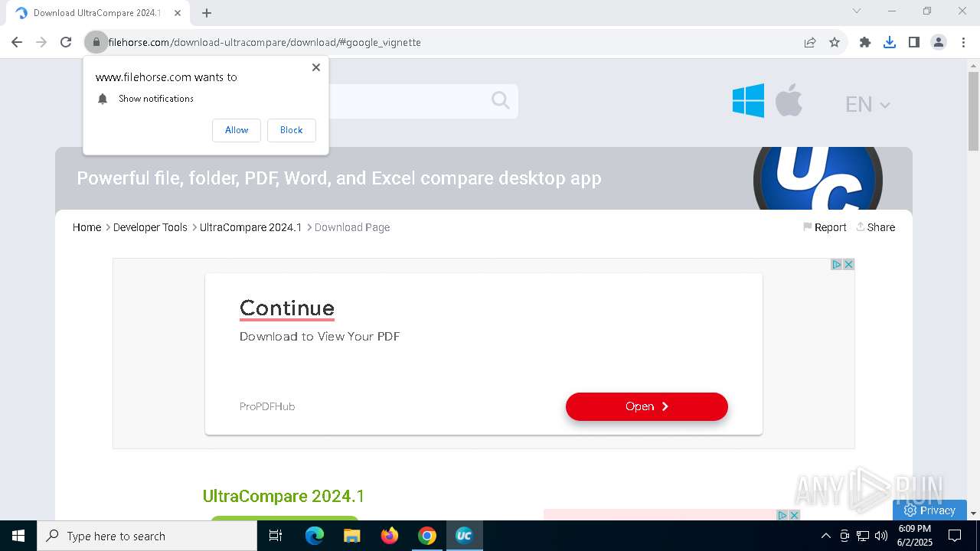Open the notification center icon

click(955, 536)
